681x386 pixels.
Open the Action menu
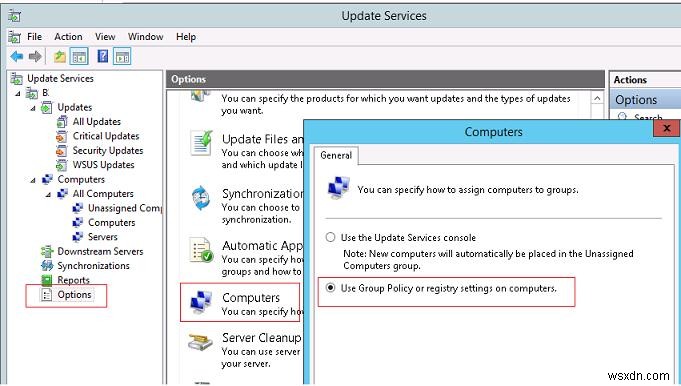(68, 37)
